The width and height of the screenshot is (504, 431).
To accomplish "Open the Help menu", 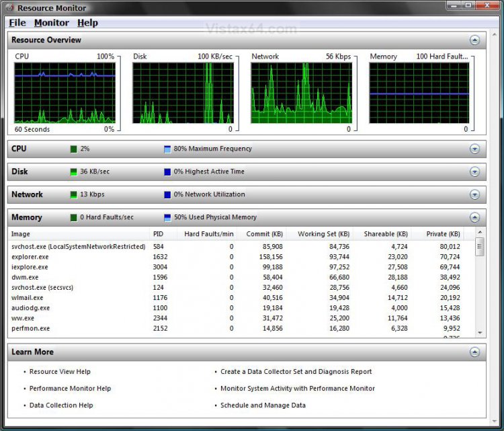I will [x=87, y=23].
